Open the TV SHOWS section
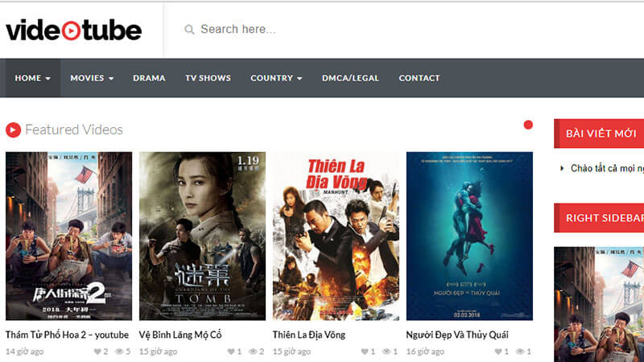Viewport: 644px width, 362px height. tap(208, 78)
